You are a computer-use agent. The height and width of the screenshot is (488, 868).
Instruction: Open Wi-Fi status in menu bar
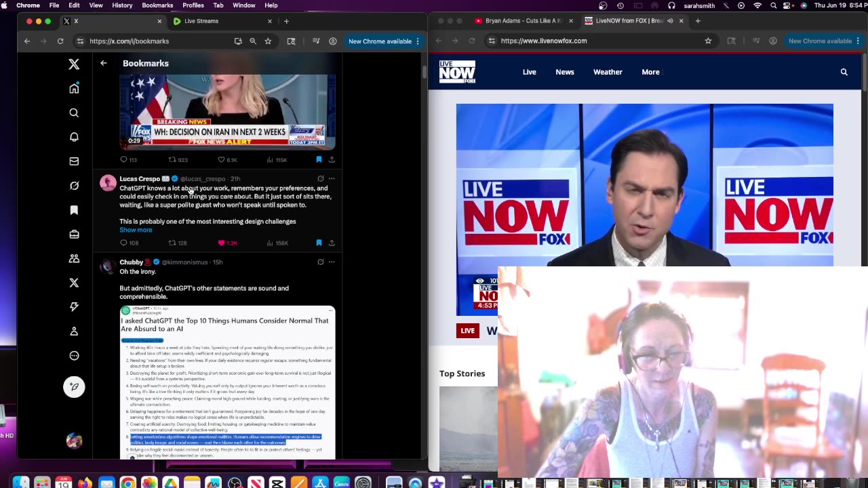coord(757,5)
